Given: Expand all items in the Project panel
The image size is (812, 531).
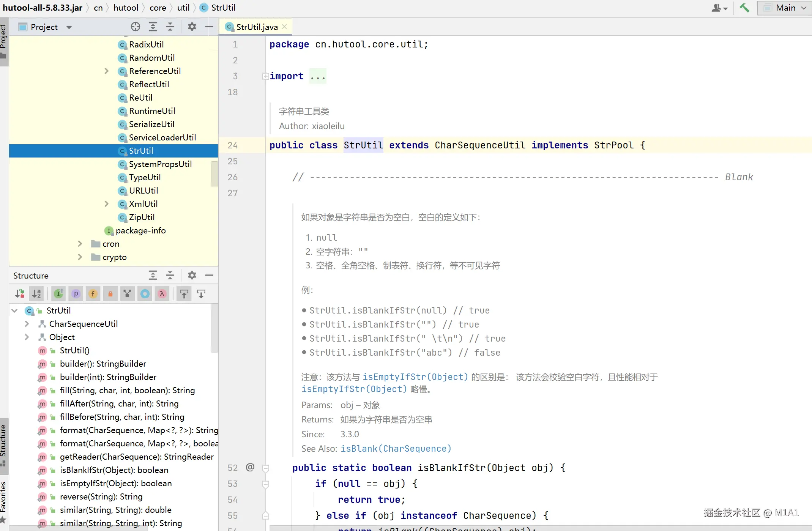Looking at the screenshot, I should tap(153, 27).
